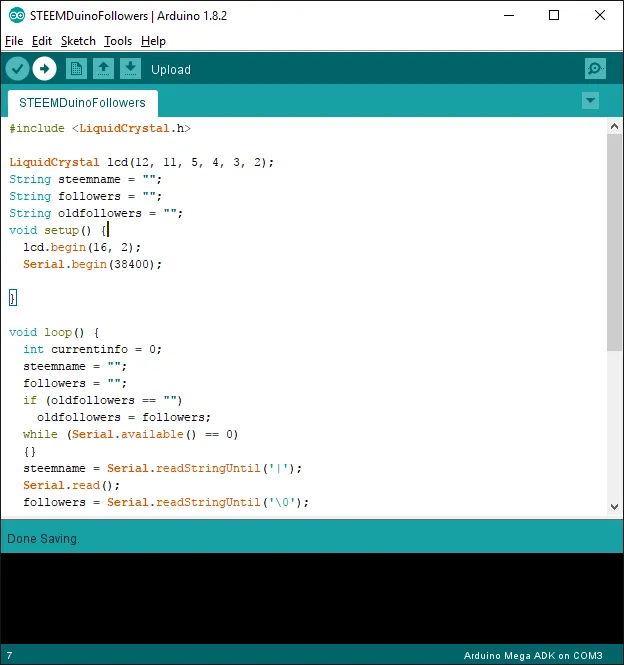This screenshot has height=665, width=624.
Task: Click the 'Done Saving.' status message
Action: pyautogui.click(x=43, y=539)
